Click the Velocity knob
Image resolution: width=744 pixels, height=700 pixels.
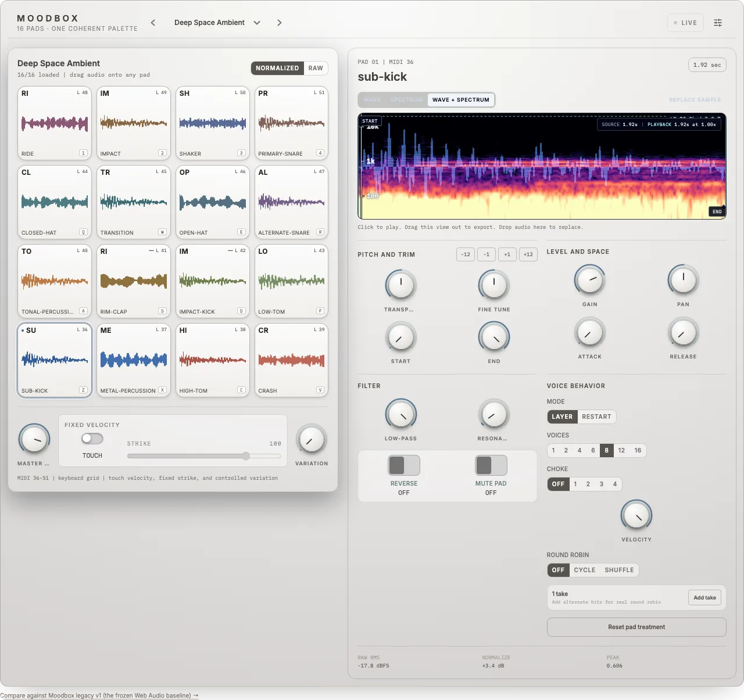[636, 515]
